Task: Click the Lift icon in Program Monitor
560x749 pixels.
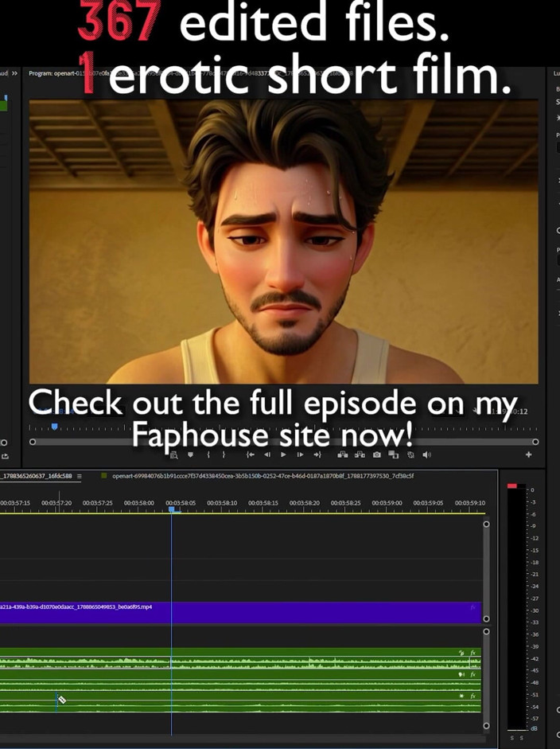Action: tap(343, 454)
